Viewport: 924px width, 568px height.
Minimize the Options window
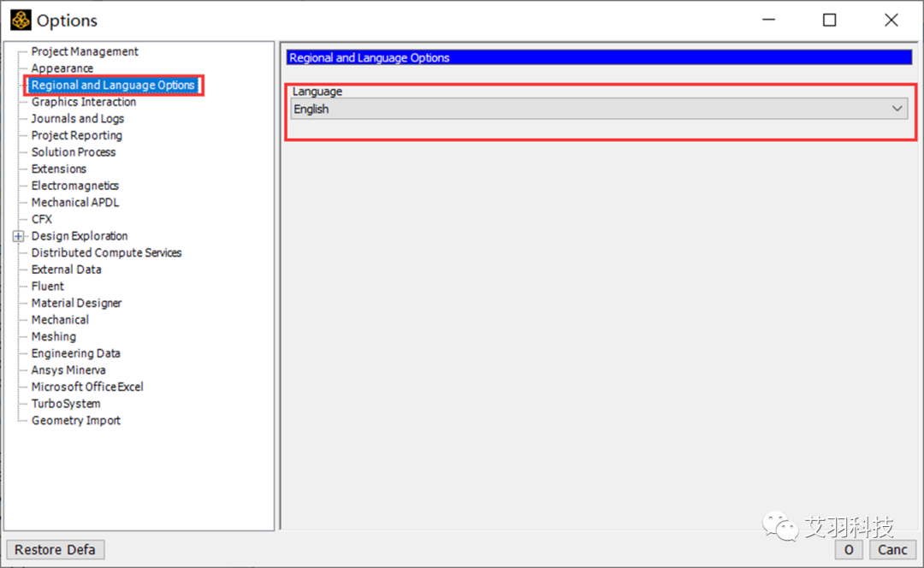[768, 20]
